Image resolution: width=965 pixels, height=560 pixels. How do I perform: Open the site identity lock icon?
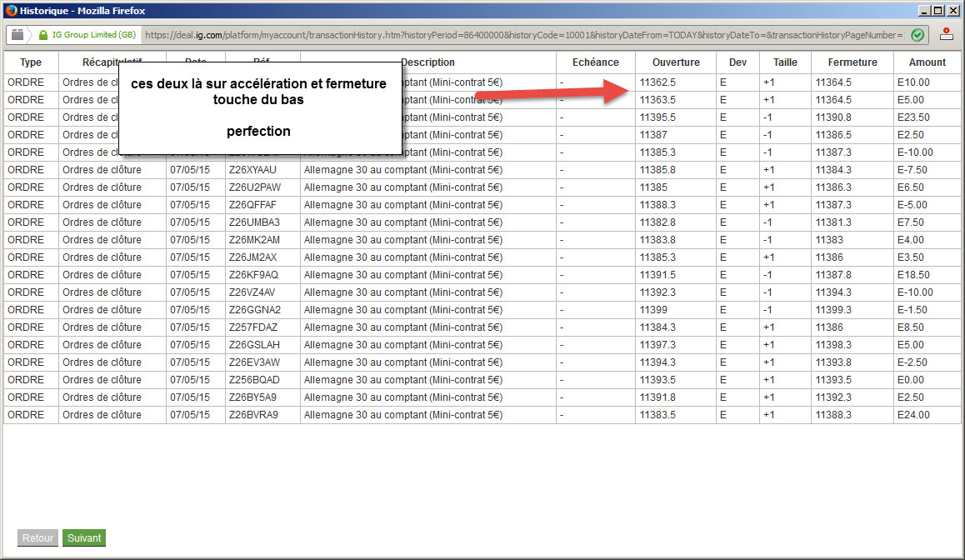point(43,35)
